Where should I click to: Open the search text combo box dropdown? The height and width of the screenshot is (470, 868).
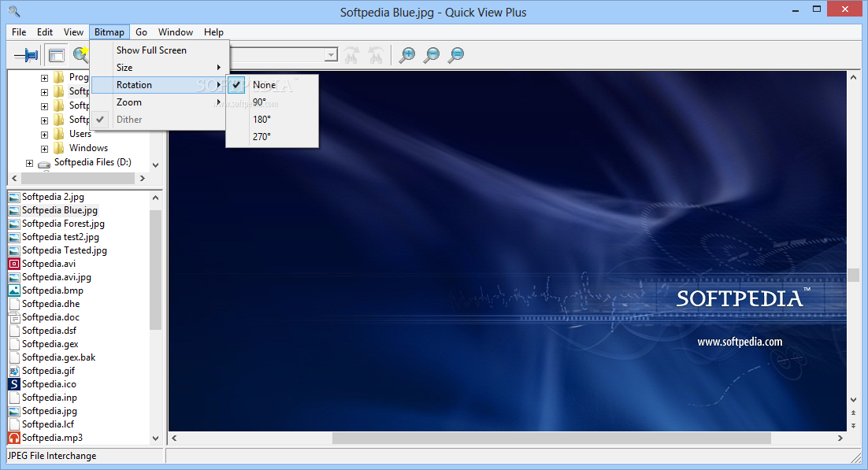coord(331,55)
